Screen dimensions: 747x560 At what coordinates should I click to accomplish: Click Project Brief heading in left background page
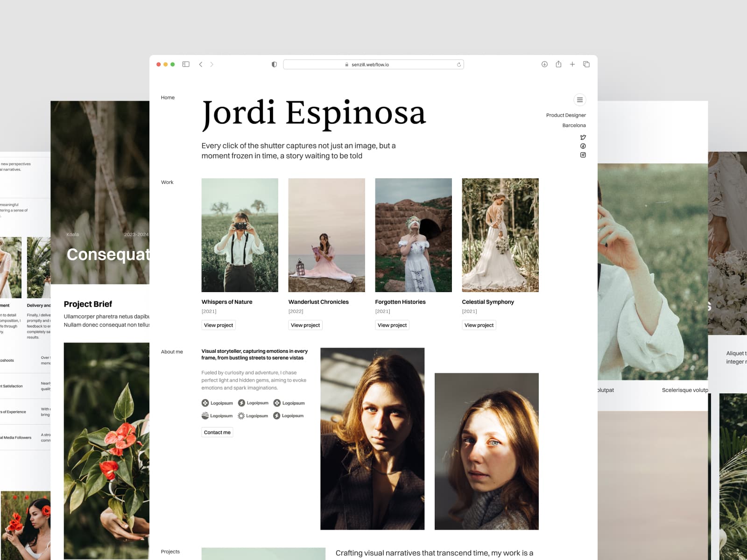(x=88, y=304)
